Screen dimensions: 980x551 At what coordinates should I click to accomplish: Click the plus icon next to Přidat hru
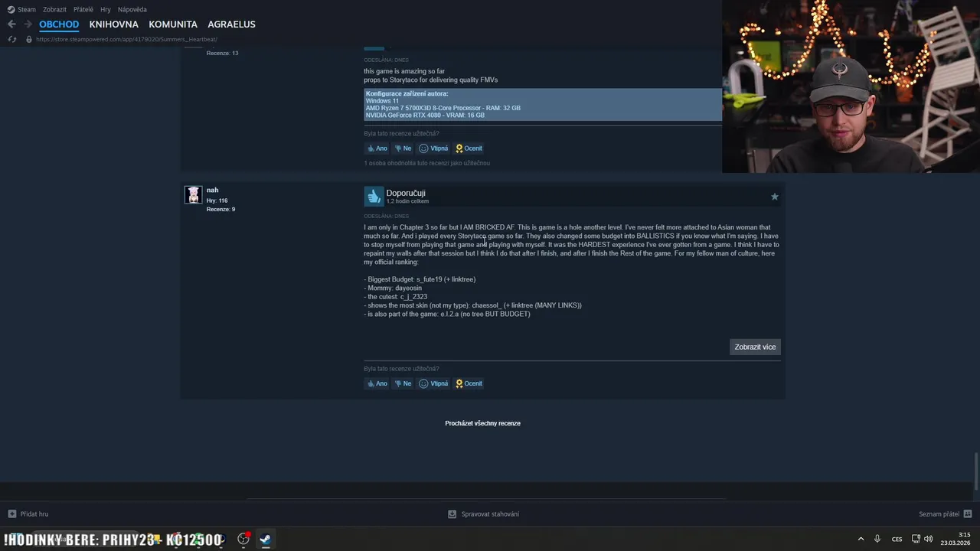(x=11, y=514)
